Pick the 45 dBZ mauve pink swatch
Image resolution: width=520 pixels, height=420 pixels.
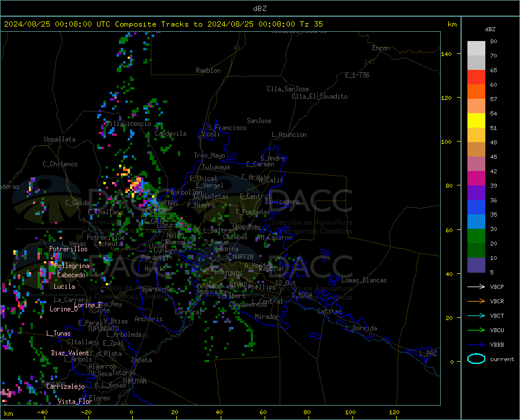click(476, 164)
